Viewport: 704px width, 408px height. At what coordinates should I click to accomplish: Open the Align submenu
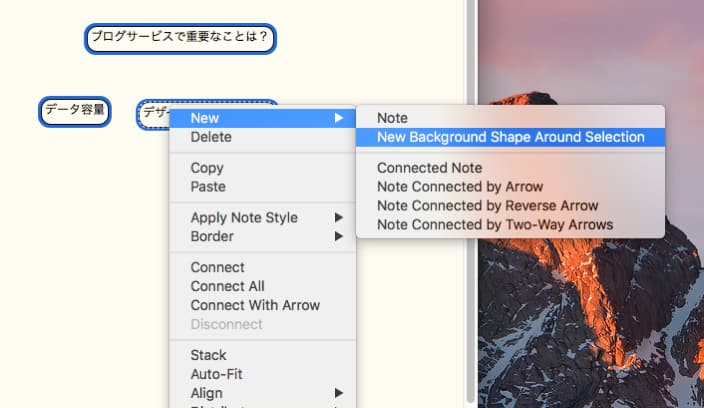point(262,393)
